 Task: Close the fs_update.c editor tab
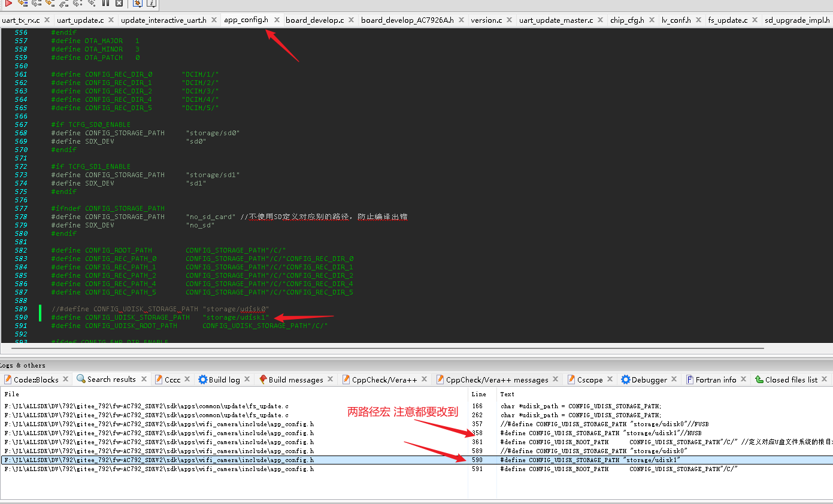(755, 20)
